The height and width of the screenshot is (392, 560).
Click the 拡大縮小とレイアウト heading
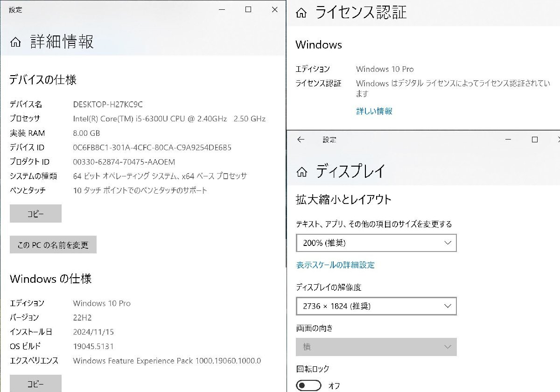[344, 200]
